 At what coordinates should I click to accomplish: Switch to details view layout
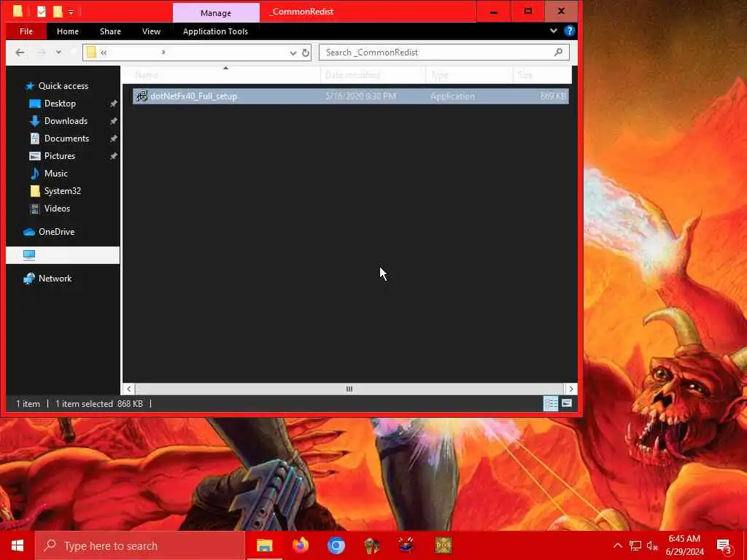coord(551,404)
